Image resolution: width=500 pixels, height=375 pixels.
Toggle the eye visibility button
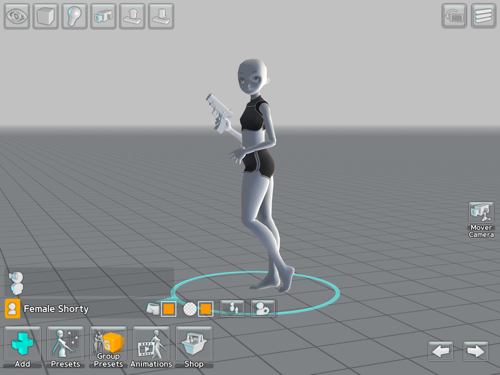17,16
